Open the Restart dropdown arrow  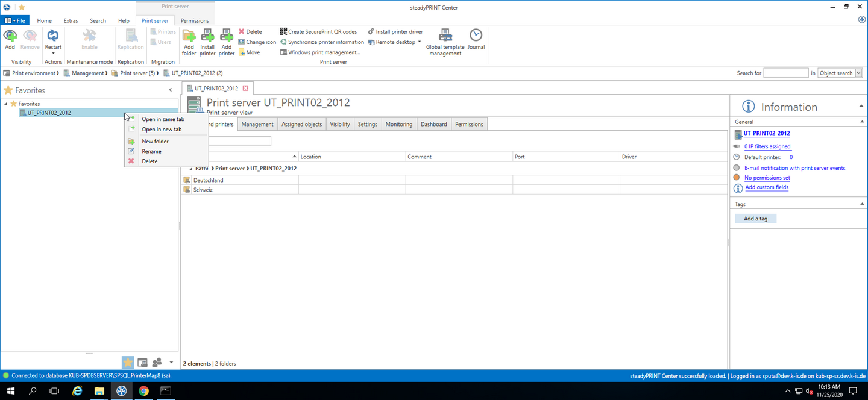53,54
